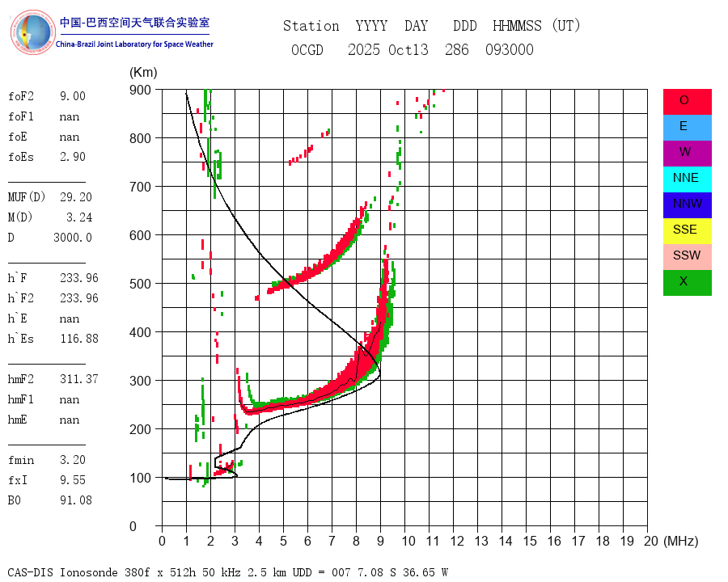Click the 9 MHz frequency axis label

(381, 541)
